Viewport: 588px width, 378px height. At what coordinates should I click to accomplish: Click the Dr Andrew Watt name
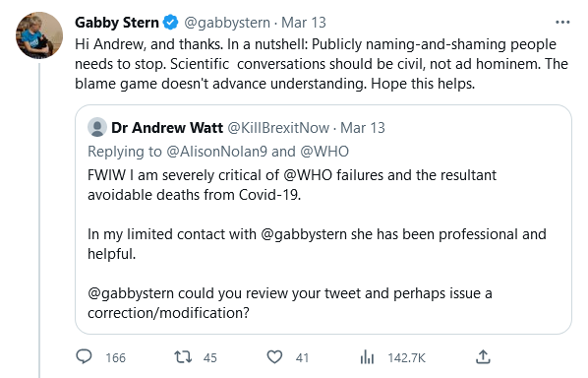click(167, 128)
